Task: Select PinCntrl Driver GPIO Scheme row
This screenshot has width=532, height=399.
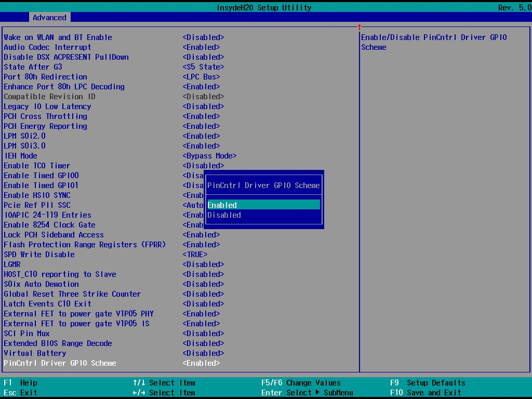Action: coord(60,363)
